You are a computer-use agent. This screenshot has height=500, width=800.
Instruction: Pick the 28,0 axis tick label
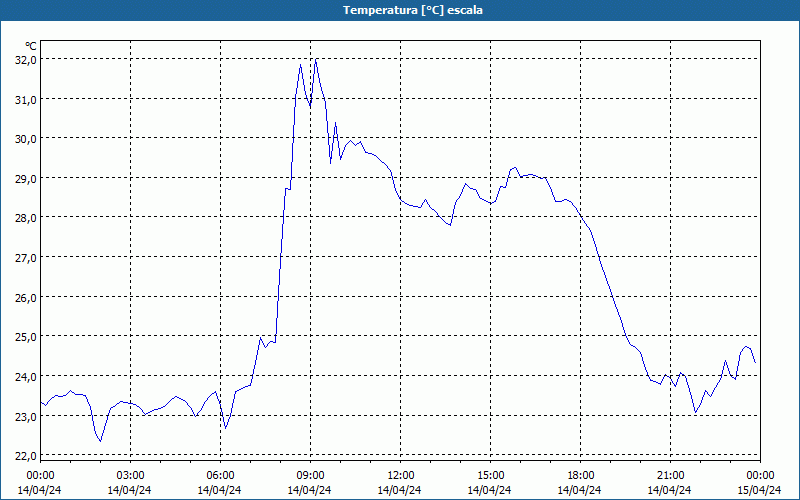[x=26, y=218]
